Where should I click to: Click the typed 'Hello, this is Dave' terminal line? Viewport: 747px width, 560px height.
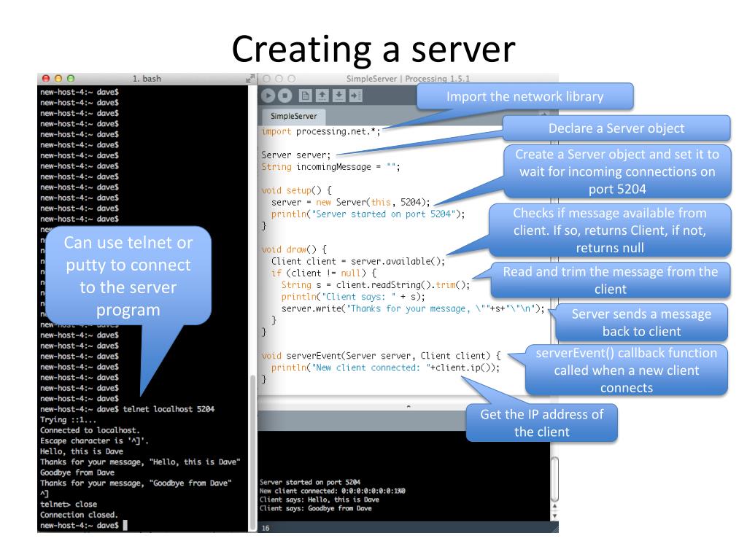[x=82, y=451]
